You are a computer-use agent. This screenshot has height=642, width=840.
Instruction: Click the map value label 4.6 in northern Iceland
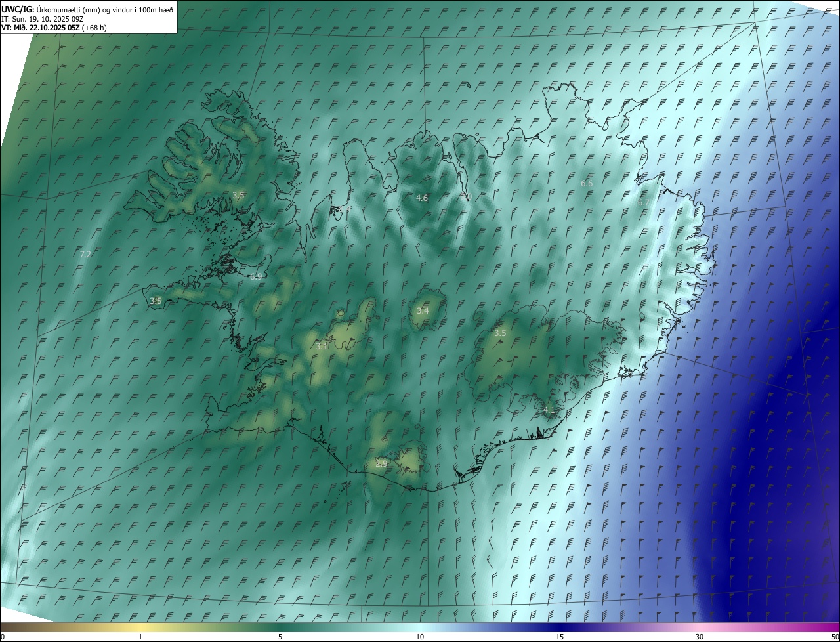(422, 198)
